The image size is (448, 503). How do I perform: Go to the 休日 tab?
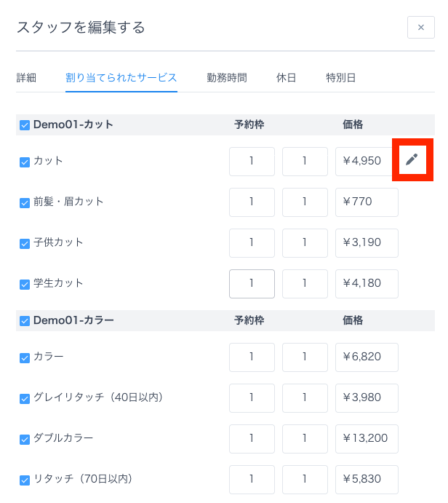286,78
